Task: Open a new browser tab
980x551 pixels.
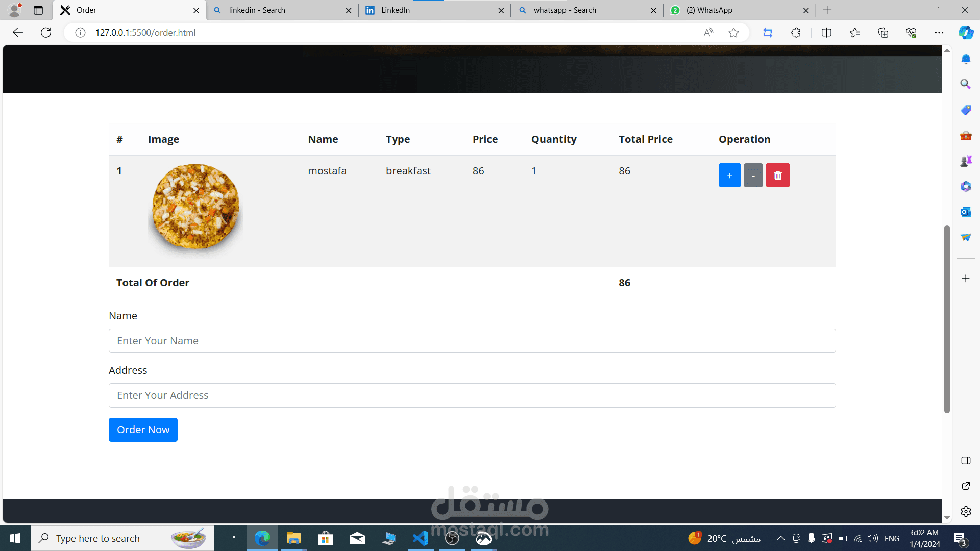Action: (827, 10)
